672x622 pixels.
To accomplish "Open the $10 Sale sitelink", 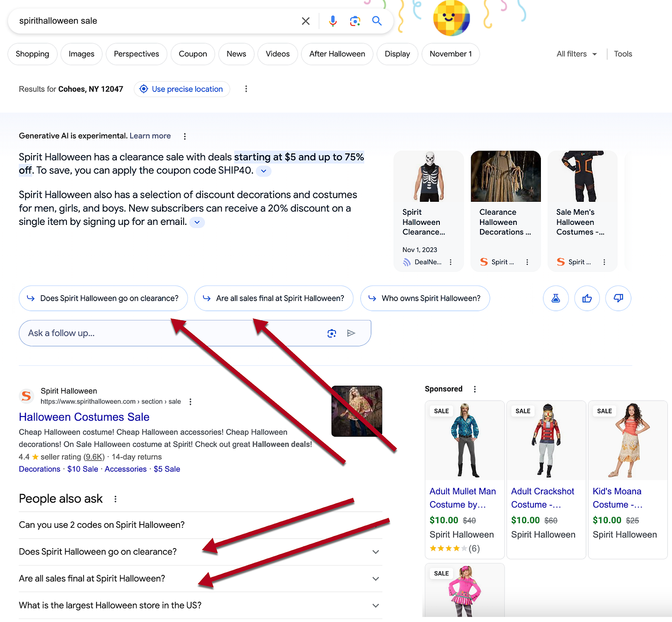I will tap(83, 469).
